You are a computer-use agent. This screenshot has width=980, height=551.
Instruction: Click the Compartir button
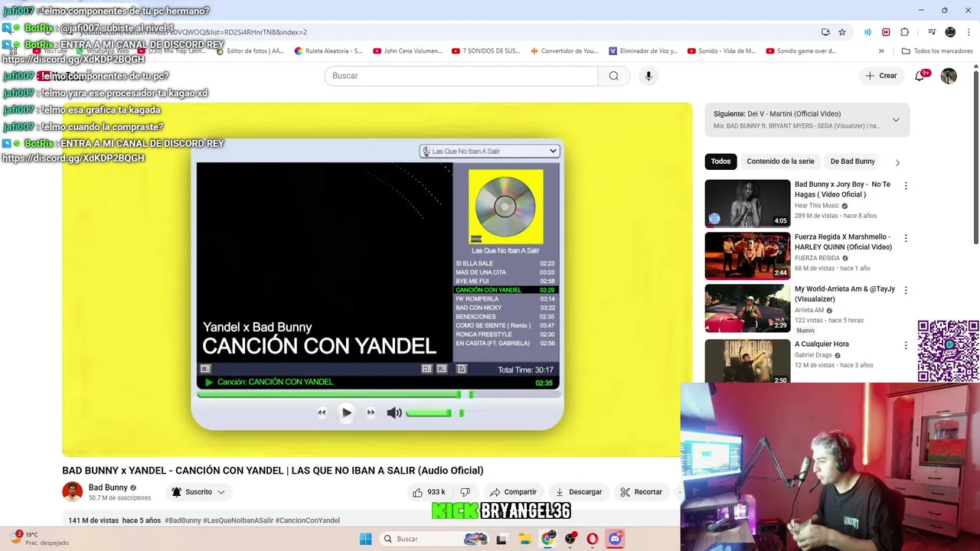513,492
